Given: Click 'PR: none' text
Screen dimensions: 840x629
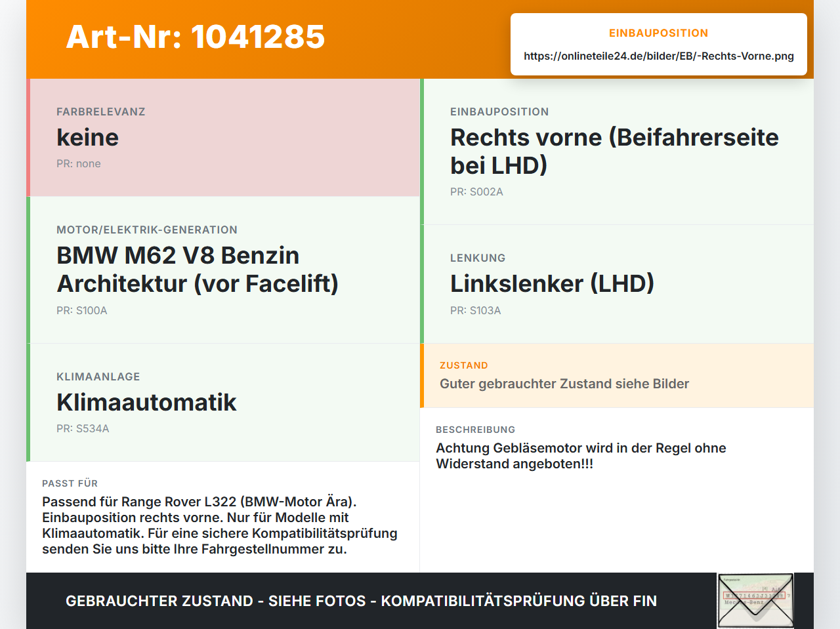Looking at the screenshot, I should (79, 163).
